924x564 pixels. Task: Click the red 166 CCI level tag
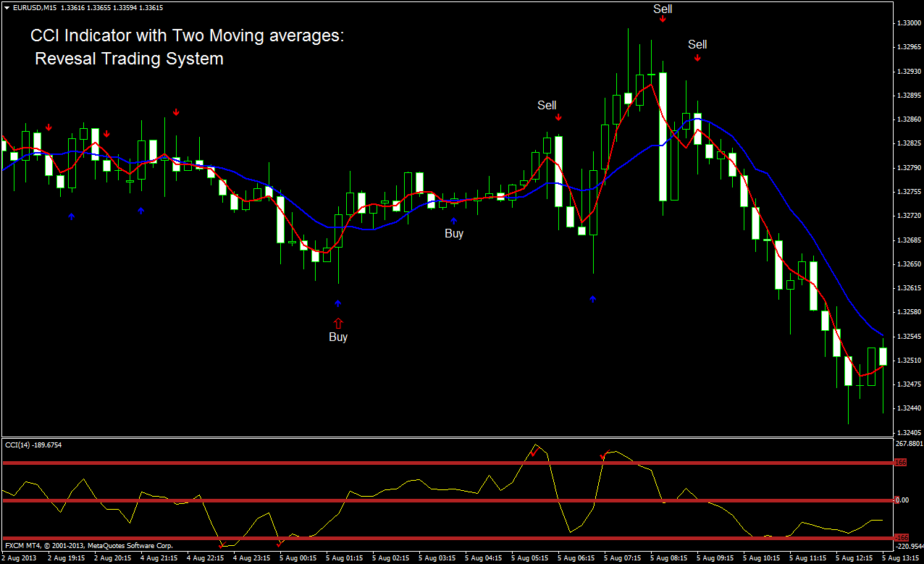click(899, 463)
